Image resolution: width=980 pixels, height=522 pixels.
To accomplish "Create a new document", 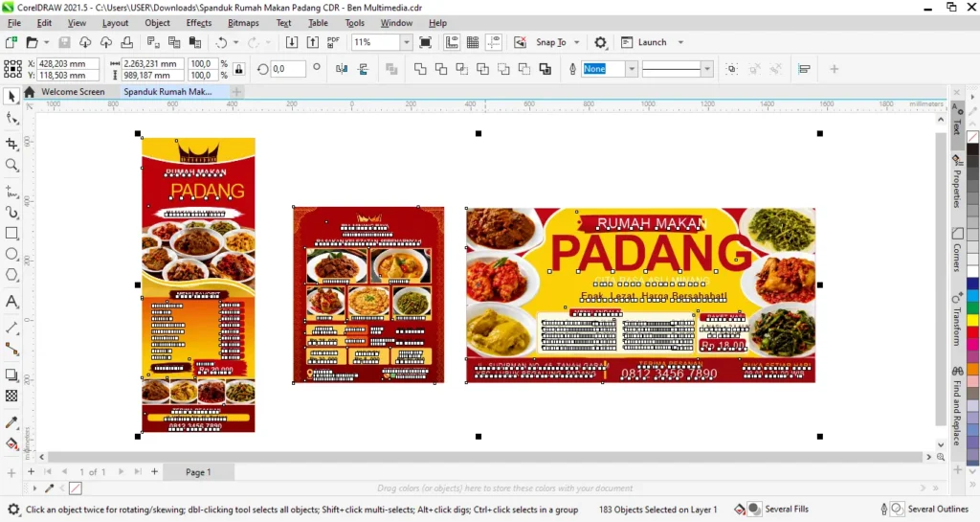I will pos(11,42).
